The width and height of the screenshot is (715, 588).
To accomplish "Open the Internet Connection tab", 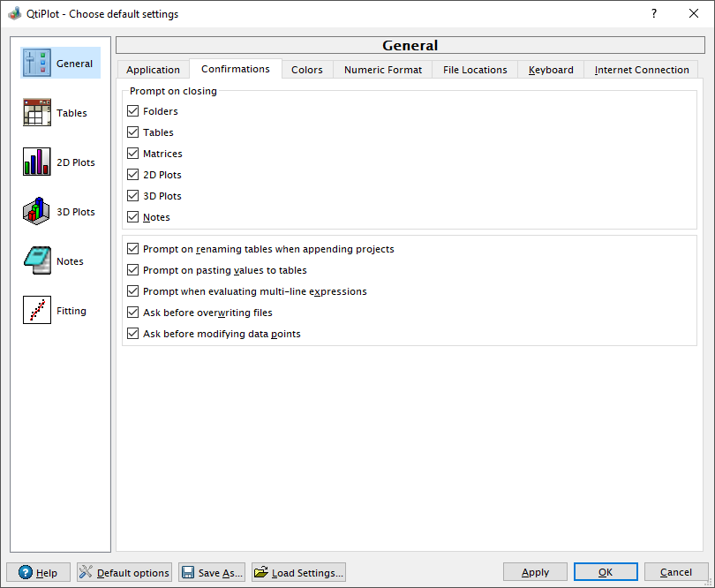I will pyautogui.click(x=642, y=70).
